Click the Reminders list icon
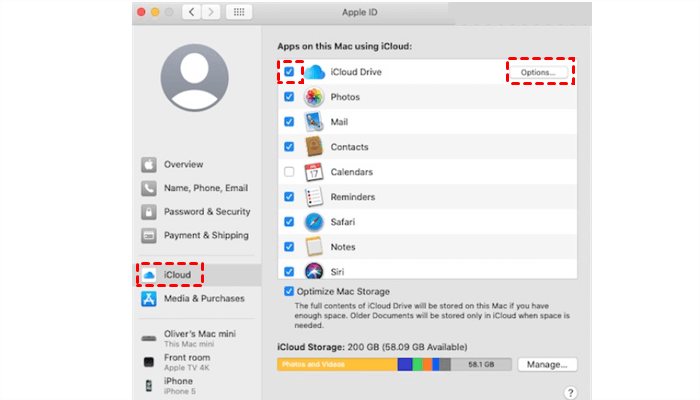Viewport: 700px width, 400px height. 314,197
